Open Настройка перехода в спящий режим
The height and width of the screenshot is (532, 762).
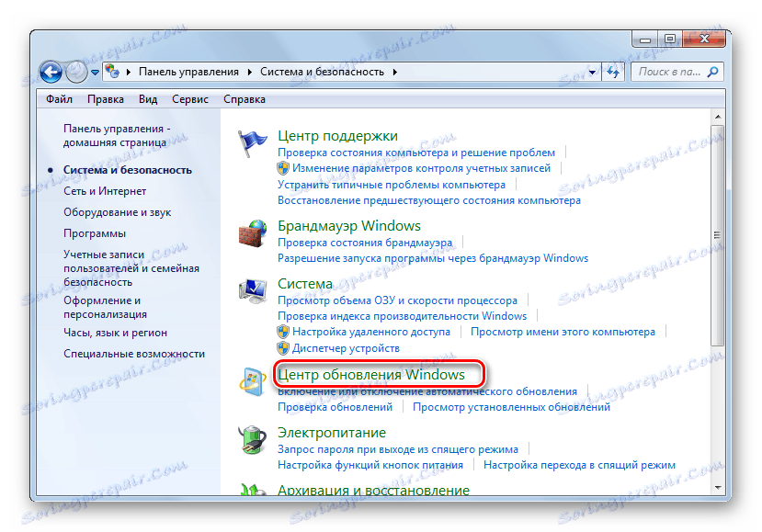(x=579, y=465)
